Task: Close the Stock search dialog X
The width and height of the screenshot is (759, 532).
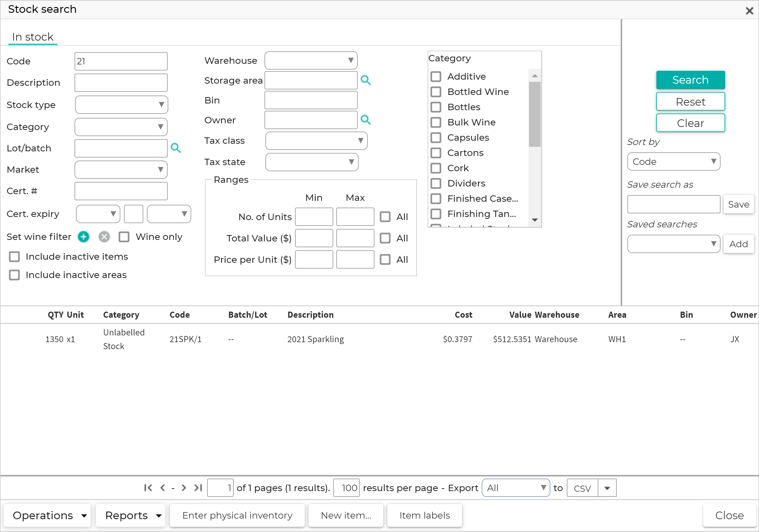Action: [x=750, y=11]
